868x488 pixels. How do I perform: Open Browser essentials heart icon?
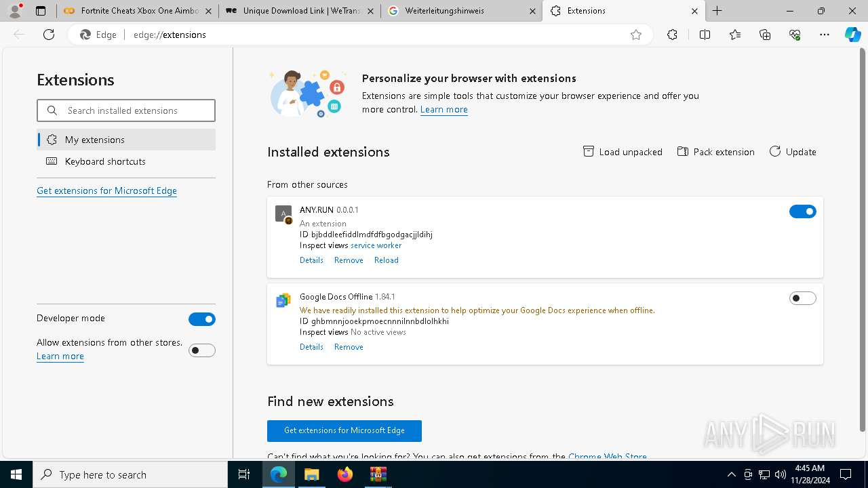pos(795,35)
